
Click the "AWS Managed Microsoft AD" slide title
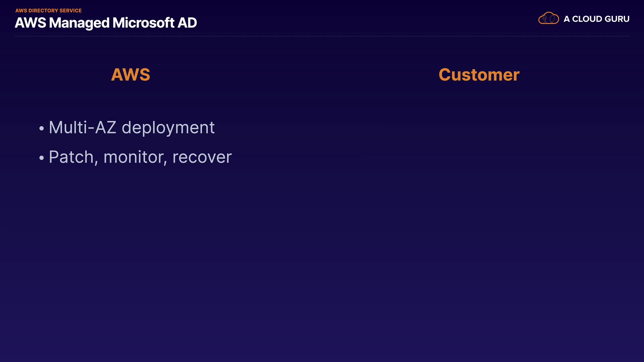pos(106,23)
